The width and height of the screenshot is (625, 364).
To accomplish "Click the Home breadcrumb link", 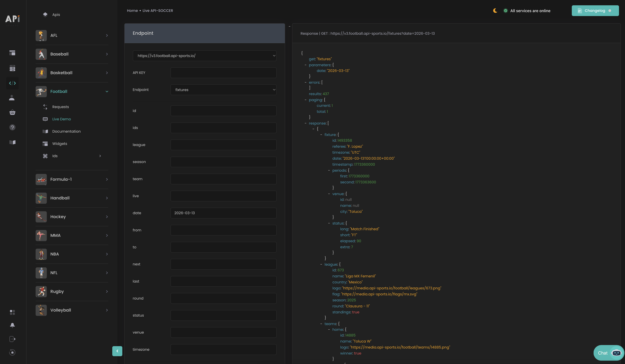I will [x=132, y=11].
